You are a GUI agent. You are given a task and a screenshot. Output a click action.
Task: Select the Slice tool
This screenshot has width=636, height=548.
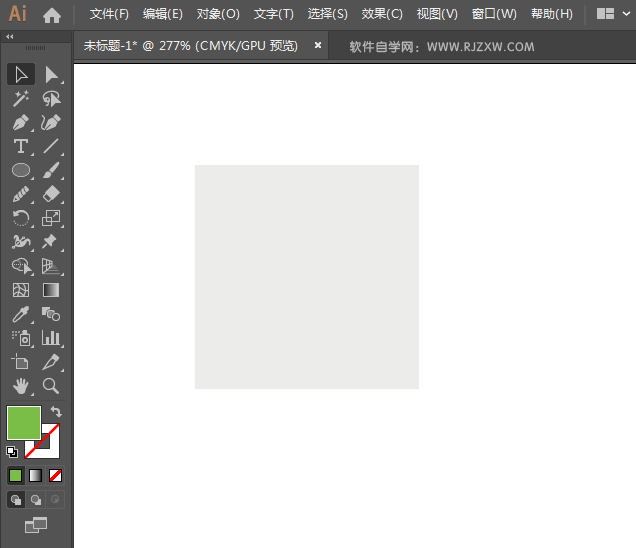pyautogui.click(x=51, y=362)
